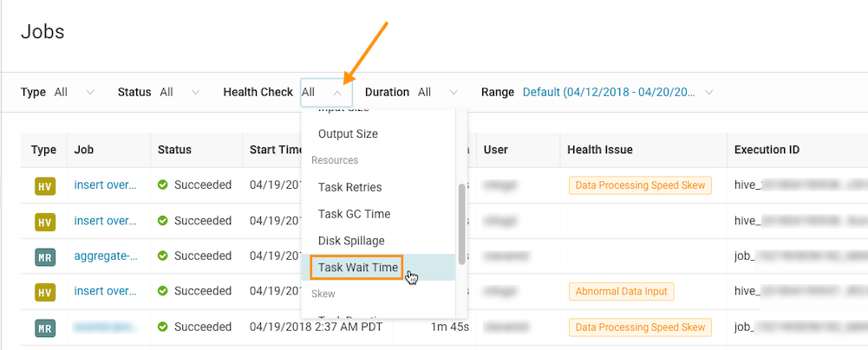Click the HV badge in the second row

point(44,221)
